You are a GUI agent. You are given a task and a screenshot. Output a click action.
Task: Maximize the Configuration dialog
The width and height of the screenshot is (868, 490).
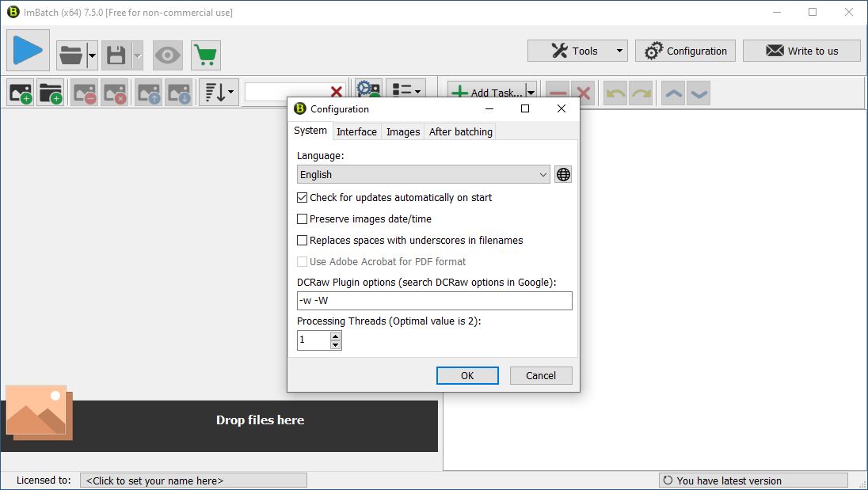(525, 108)
